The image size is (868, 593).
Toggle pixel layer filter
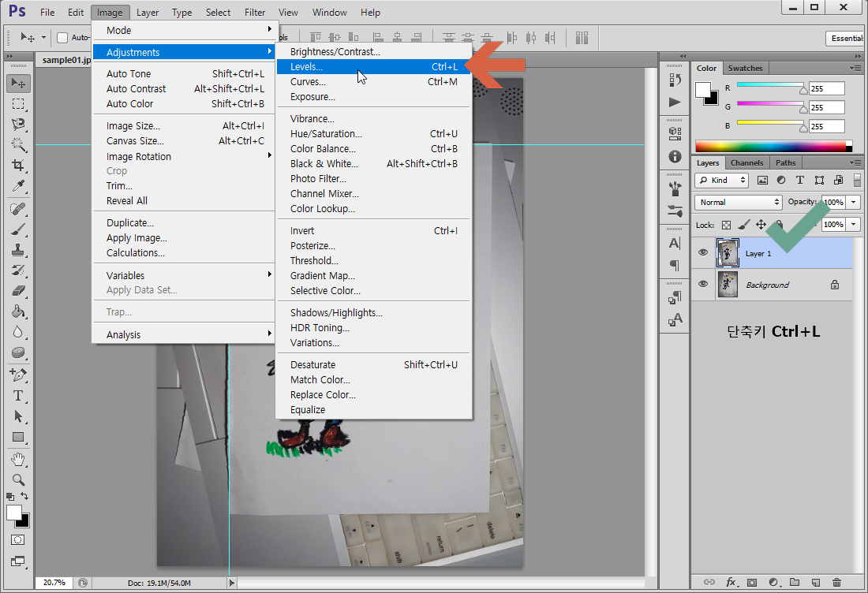pyautogui.click(x=762, y=181)
